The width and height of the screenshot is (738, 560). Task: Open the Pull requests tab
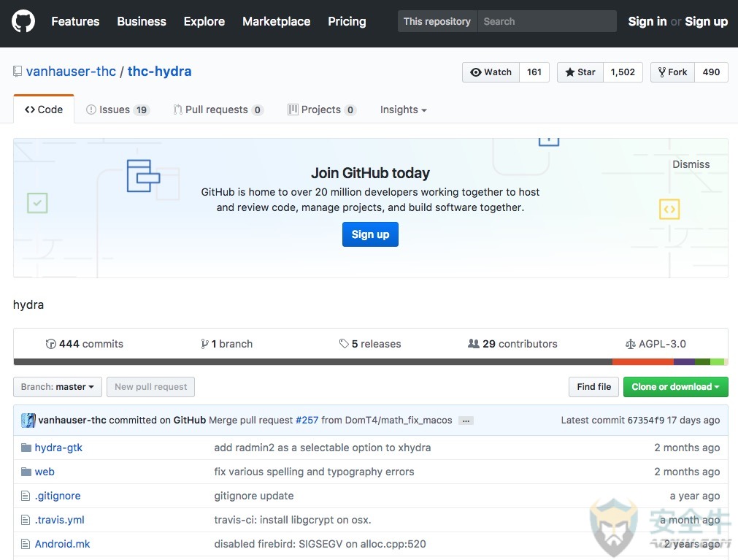[218, 110]
